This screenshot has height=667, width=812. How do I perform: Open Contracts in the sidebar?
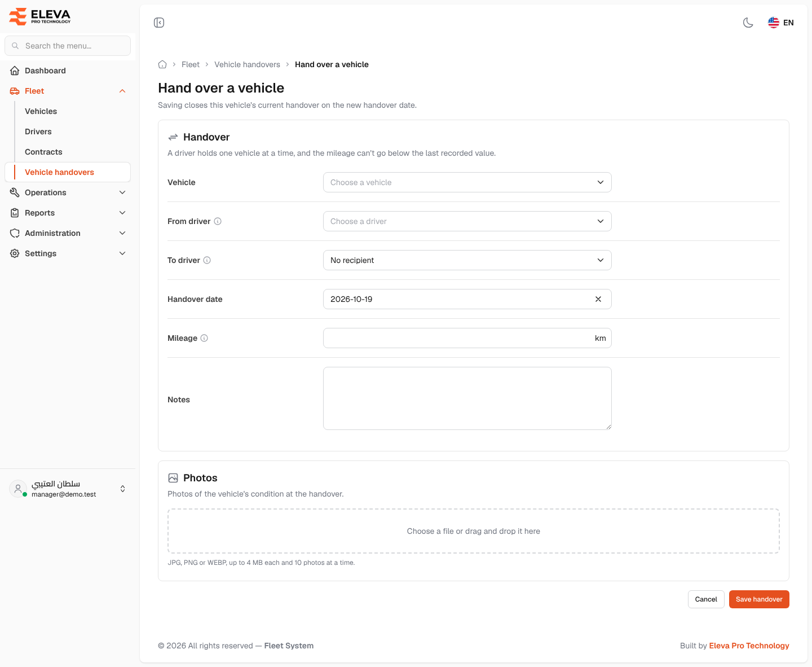pos(43,152)
